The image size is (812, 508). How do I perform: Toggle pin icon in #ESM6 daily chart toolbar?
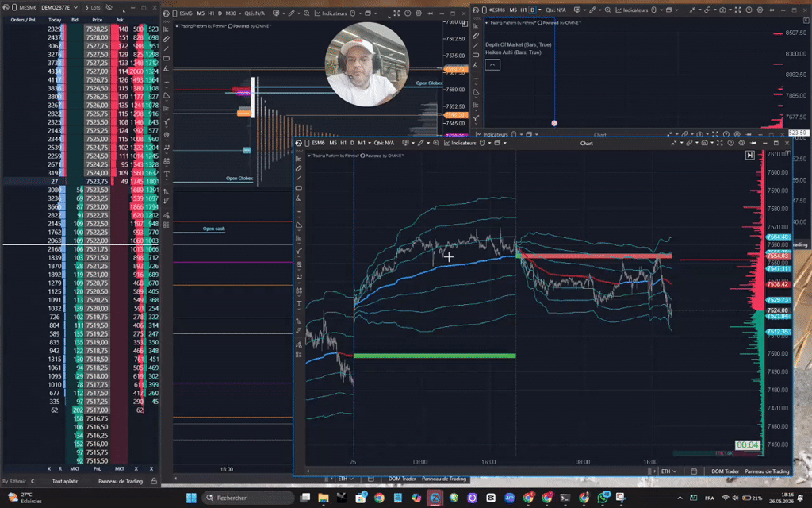pos(771,10)
